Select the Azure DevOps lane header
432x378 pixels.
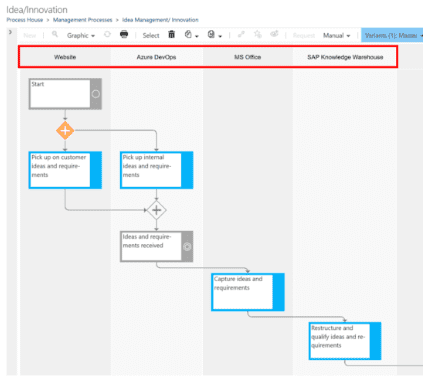click(156, 57)
